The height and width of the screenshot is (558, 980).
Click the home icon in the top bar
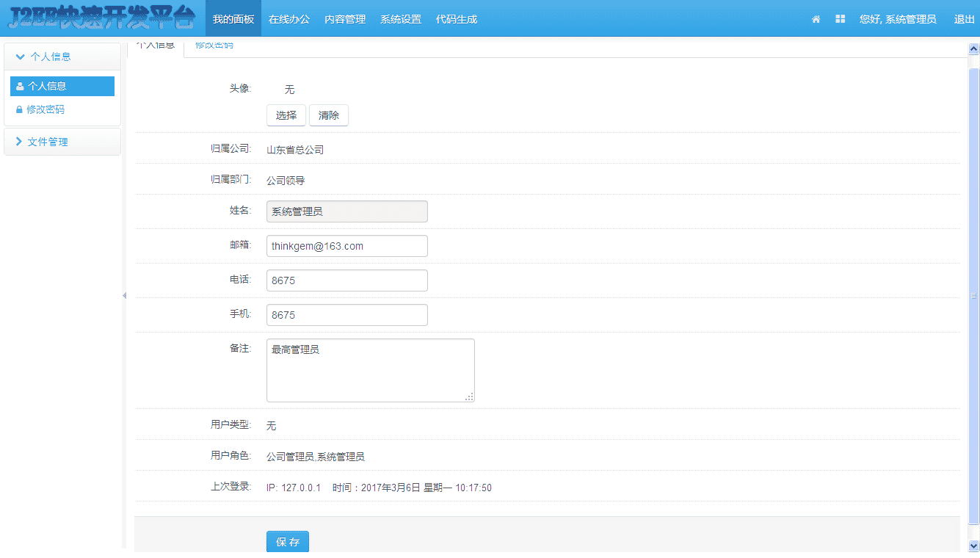(x=816, y=19)
